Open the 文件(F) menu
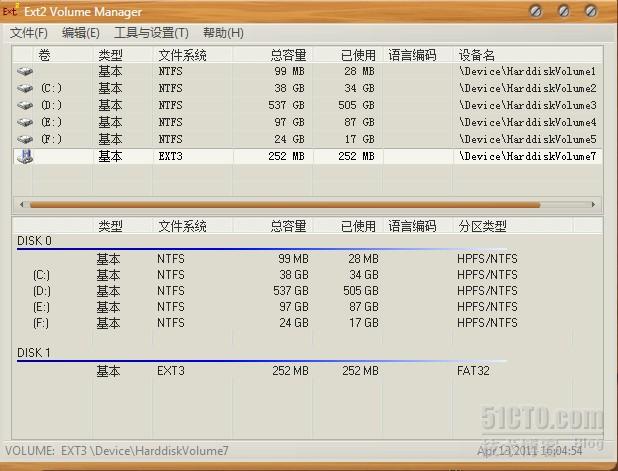This screenshot has height=471, width=618. pyautogui.click(x=29, y=33)
